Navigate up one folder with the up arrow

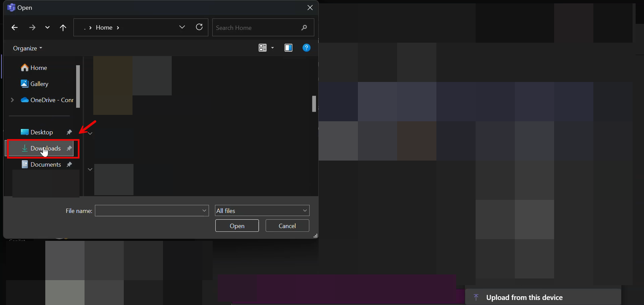[63, 28]
